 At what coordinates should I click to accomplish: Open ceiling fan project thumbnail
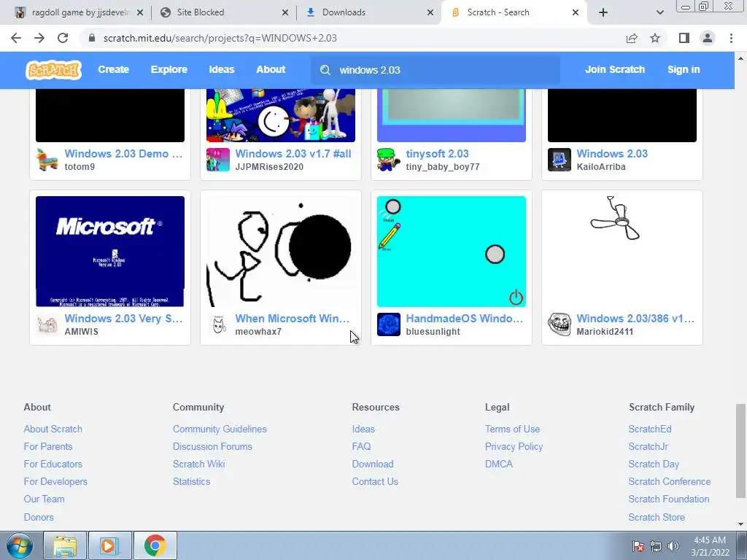[x=622, y=252]
